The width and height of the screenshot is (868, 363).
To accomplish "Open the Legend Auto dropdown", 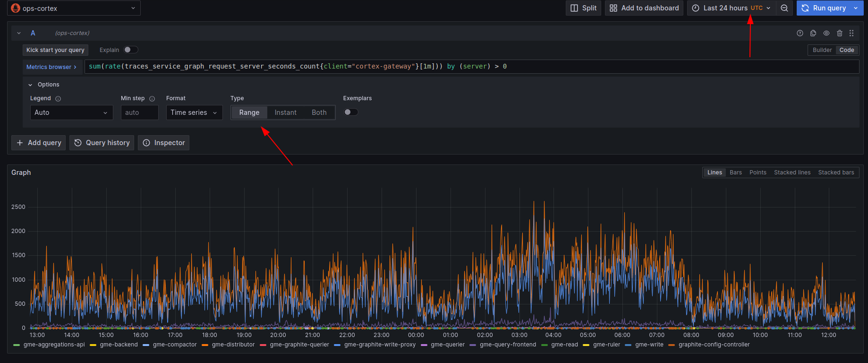I will pos(71,112).
